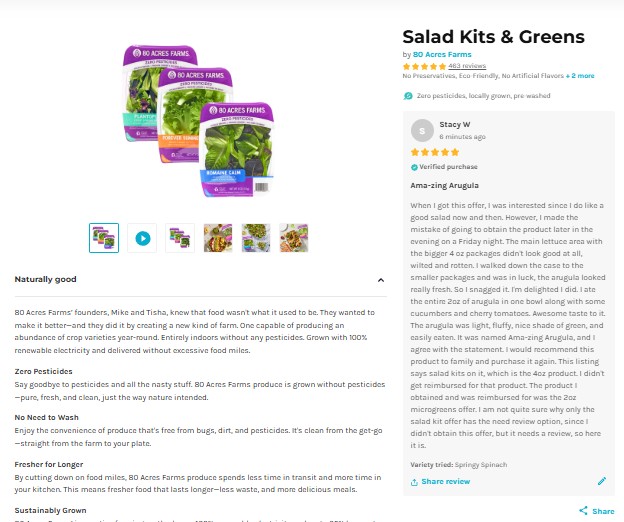This screenshot has width=624, height=522.
Task: Click the Share button at page bottom
Action: [x=597, y=511]
